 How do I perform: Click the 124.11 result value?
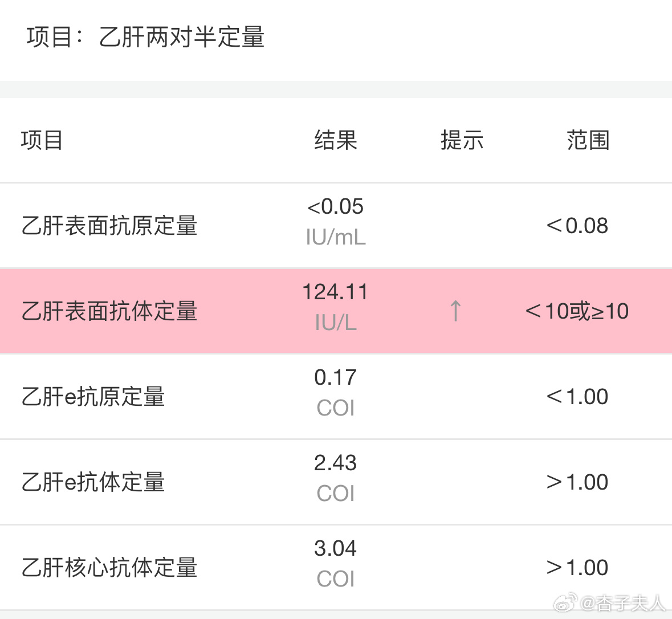[x=335, y=292]
